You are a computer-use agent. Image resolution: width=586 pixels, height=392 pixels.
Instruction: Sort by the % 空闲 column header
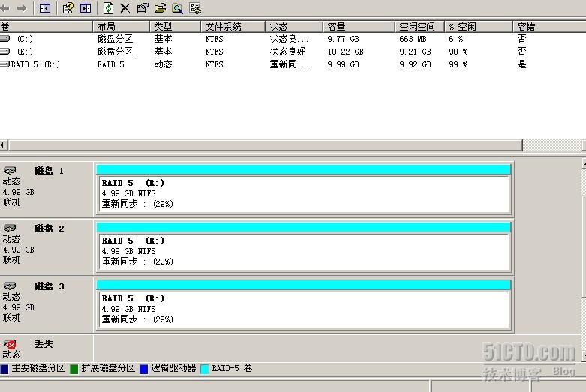479,27
